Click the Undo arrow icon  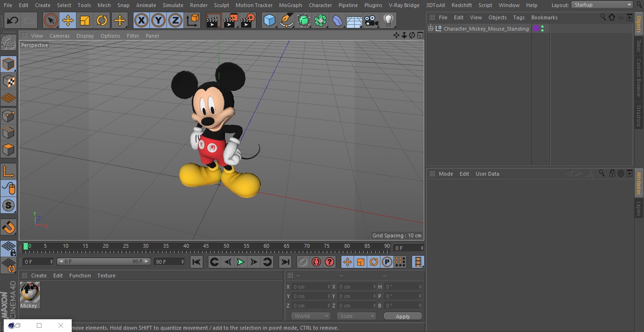point(12,20)
